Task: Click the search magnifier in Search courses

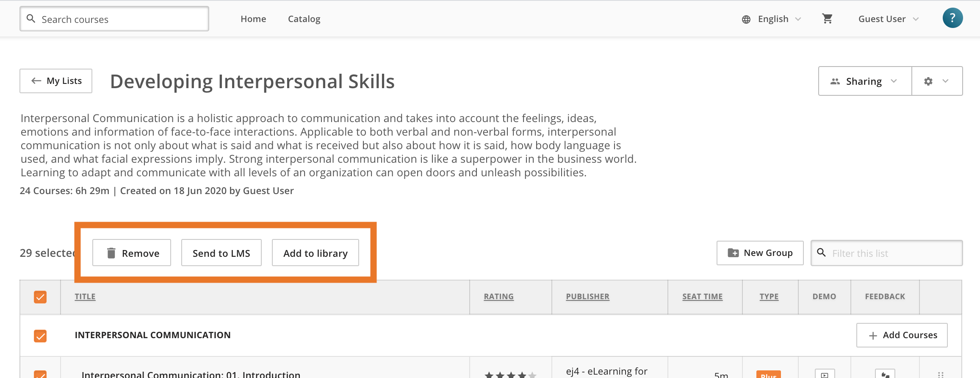Action: pos(31,19)
